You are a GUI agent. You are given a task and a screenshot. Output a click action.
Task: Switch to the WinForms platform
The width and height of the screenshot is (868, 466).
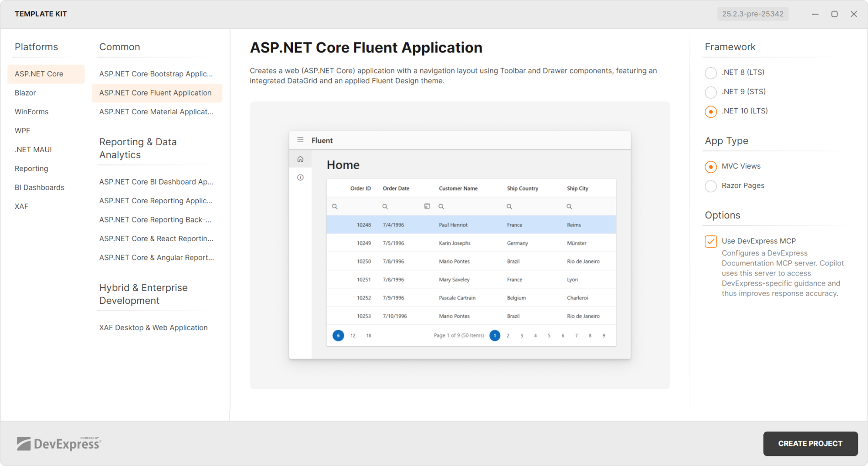coord(32,111)
